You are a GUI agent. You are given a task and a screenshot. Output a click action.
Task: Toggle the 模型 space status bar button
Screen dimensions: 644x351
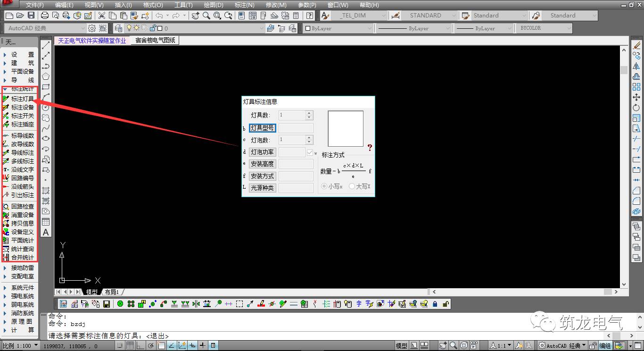click(x=402, y=346)
